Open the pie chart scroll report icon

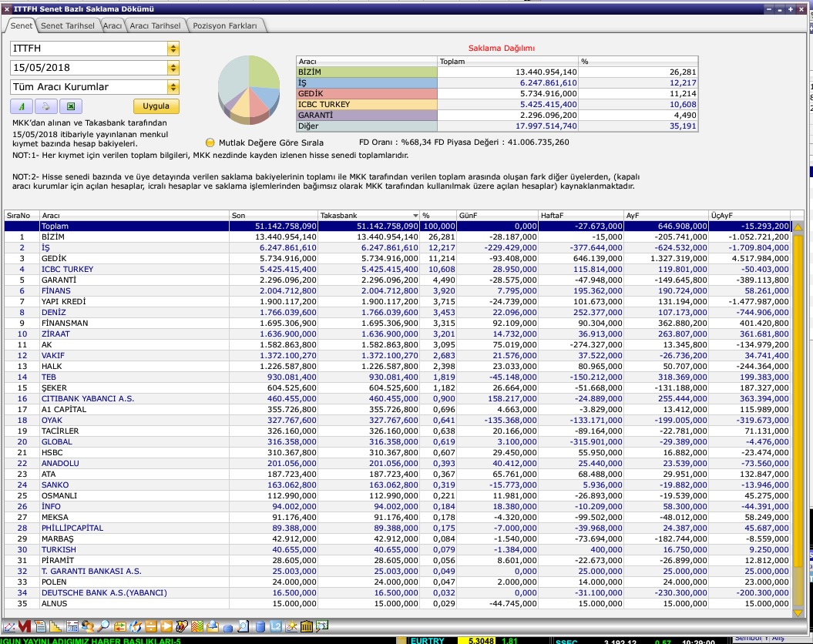181,626
